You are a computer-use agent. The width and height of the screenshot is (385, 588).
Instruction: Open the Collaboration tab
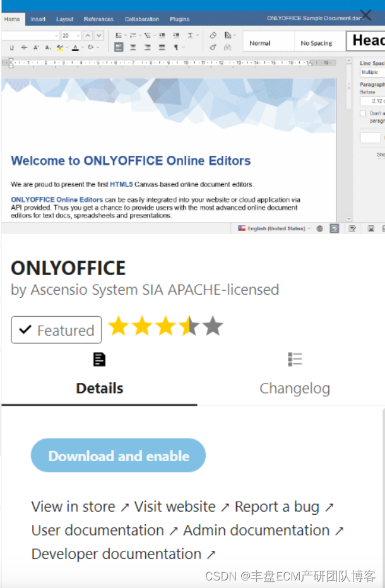click(x=142, y=19)
